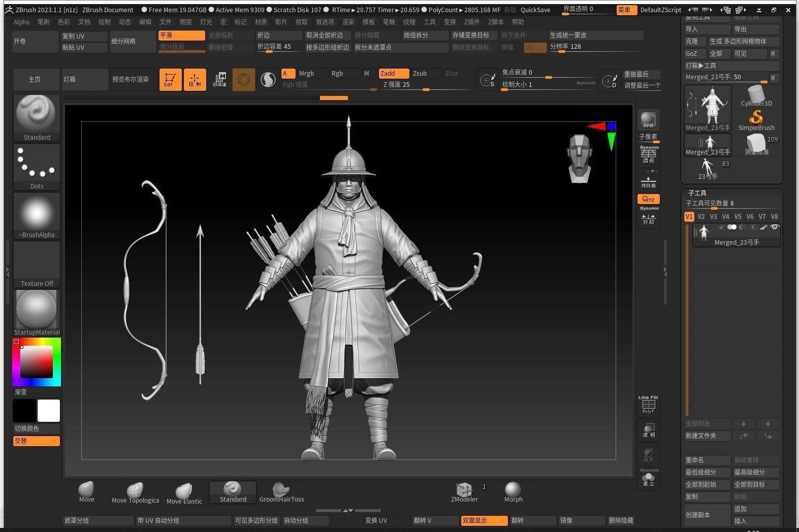Collapse the 子工具 subtool panel header
Screen dimensions: 799x532
click(697, 193)
